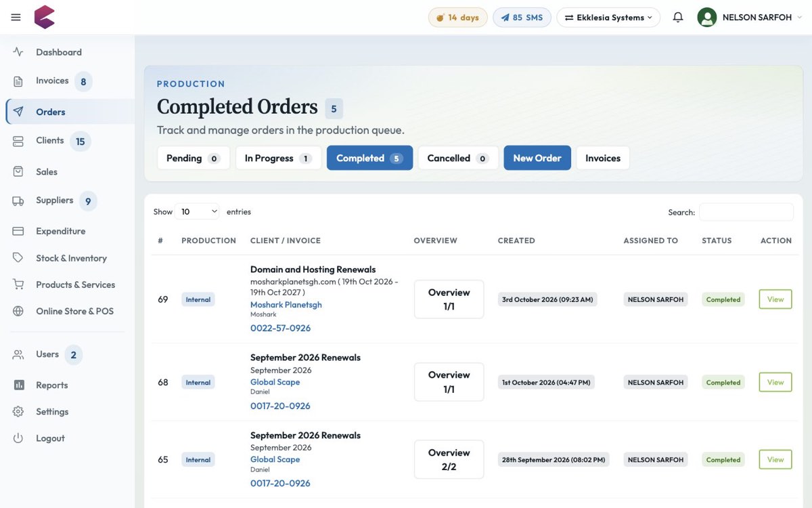Open invoice 0017-20-0926 in order 68

tap(280, 406)
